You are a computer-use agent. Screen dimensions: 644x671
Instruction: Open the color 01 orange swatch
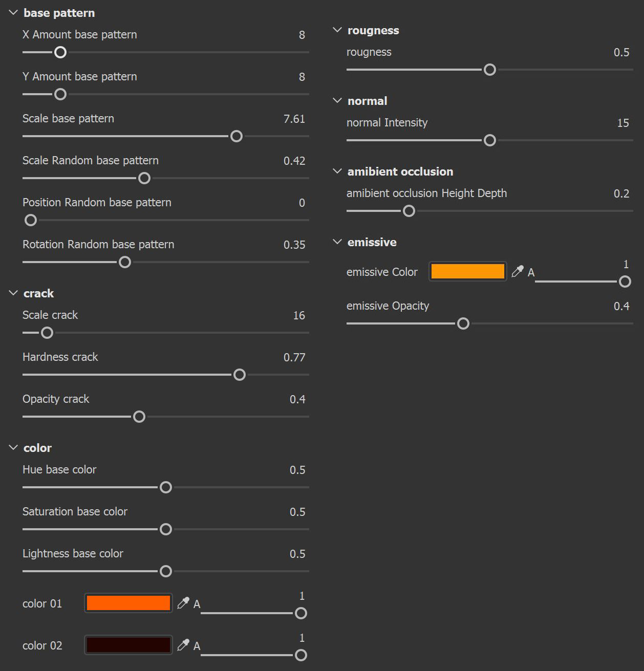(x=128, y=603)
